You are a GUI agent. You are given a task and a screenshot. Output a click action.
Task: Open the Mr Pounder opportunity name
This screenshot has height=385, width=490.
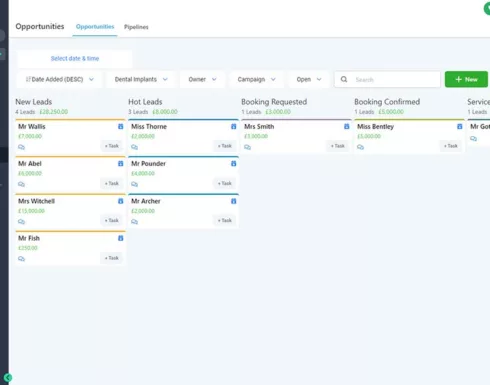[x=148, y=164]
